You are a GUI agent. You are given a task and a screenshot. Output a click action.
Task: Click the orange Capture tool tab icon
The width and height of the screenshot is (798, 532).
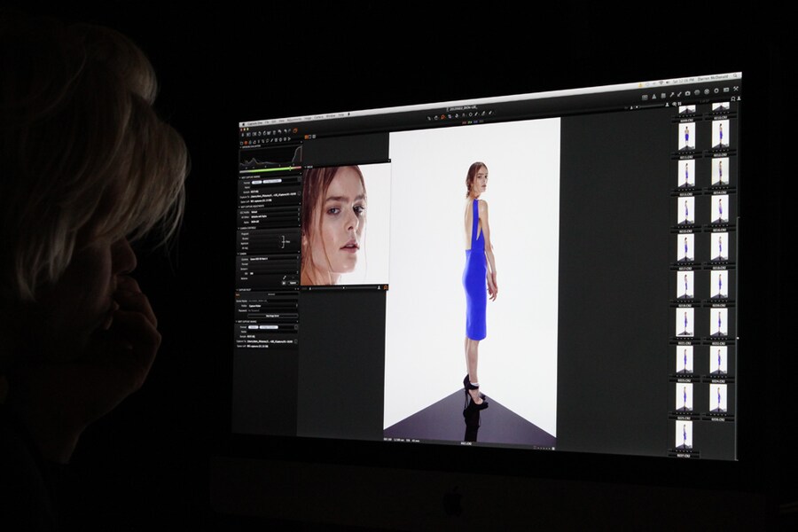(x=246, y=143)
